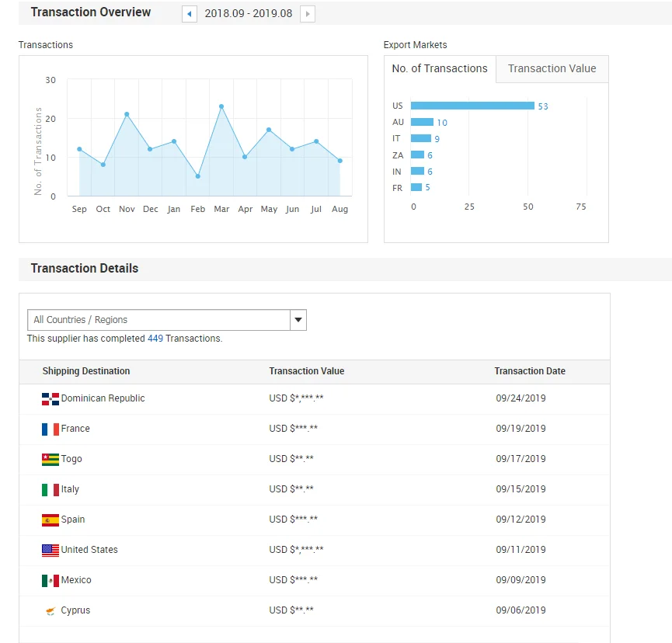Open the All Countries / Regions dropdown

(158, 320)
